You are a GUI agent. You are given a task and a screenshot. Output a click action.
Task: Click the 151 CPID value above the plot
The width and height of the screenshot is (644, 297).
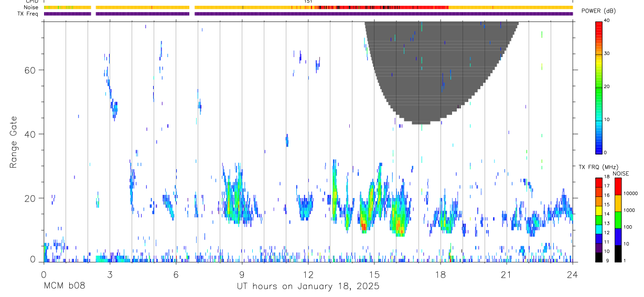[308, 2]
